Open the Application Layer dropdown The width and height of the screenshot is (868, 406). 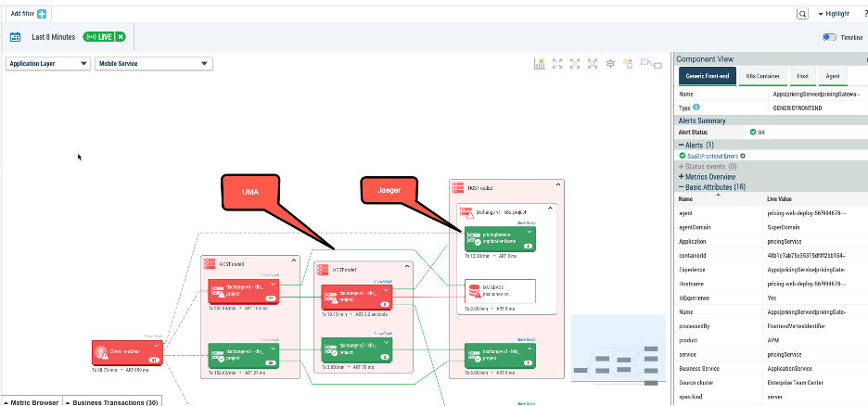pyautogui.click(x=48, y=64)
